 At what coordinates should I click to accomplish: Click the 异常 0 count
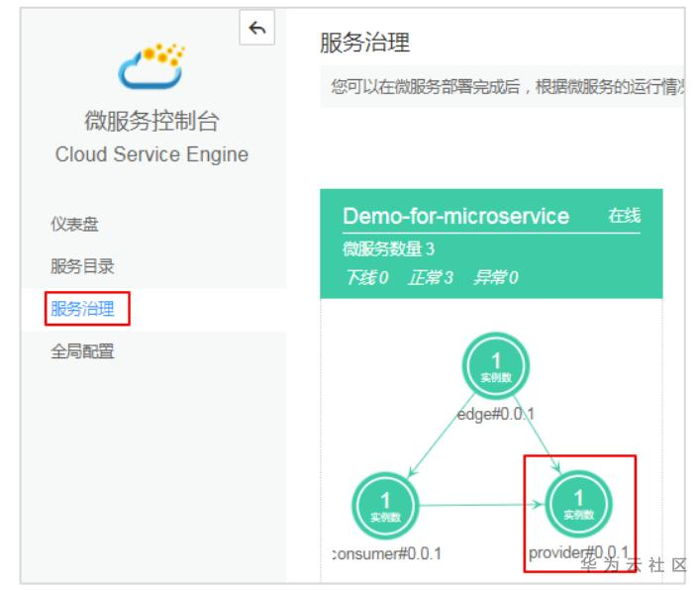[x=495, y=277]
